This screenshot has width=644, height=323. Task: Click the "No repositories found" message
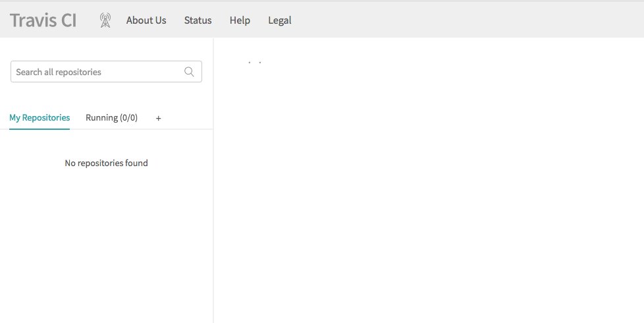coord(107,163)
